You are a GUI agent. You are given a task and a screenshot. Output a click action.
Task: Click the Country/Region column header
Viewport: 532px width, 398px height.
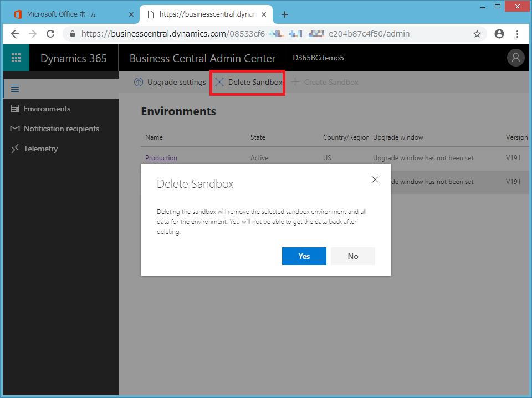coord(346,137)
